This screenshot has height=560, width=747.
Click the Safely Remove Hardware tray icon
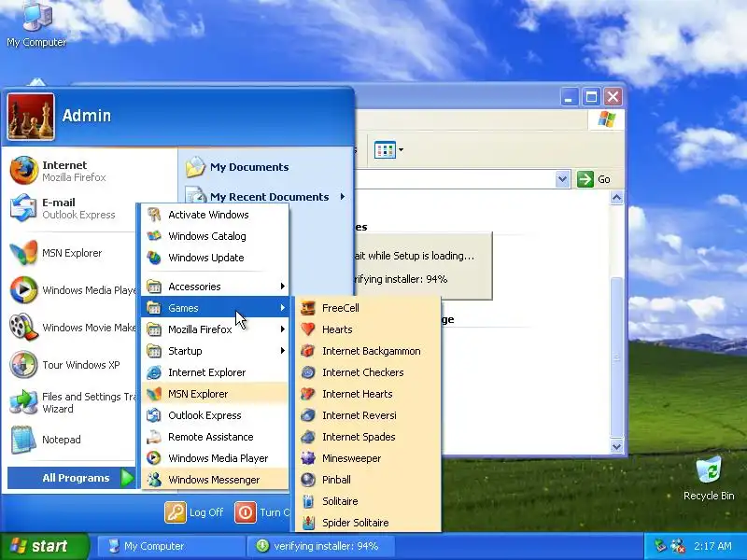660,546
